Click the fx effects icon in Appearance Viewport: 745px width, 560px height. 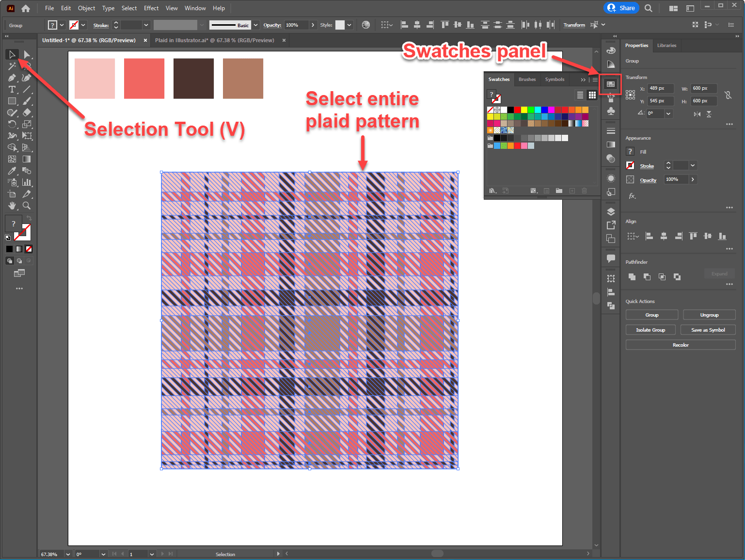[x=632, y=196]
